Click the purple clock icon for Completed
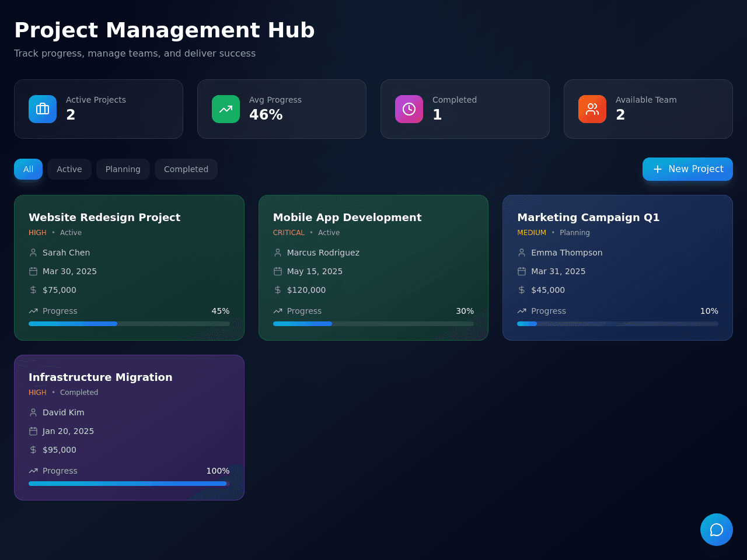The image size is (747, 560). point(409,109)
